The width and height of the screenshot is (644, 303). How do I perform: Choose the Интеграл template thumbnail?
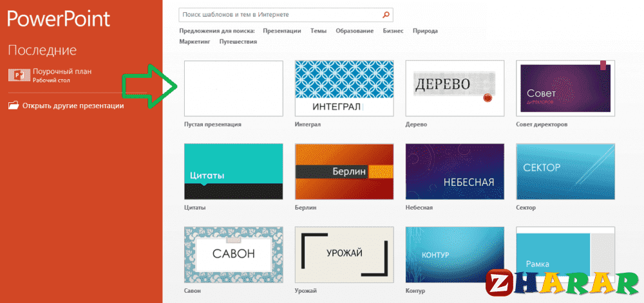(344, 89)
